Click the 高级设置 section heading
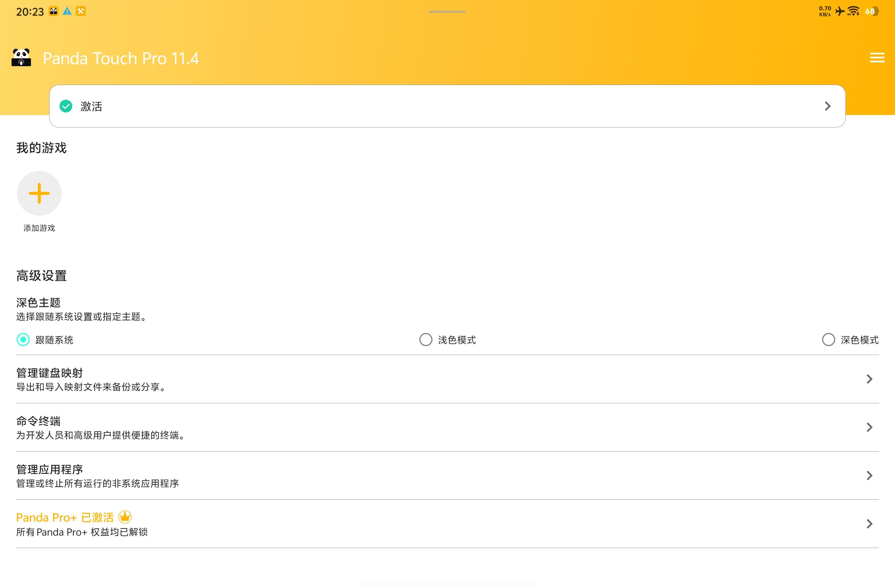Viewport: 895px width, 588px height. tap(41, 275)
